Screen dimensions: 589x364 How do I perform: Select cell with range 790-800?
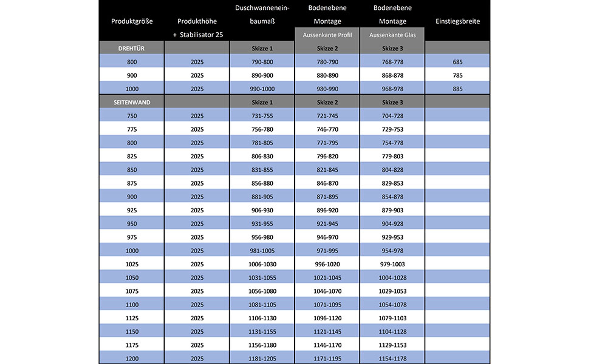262,62
